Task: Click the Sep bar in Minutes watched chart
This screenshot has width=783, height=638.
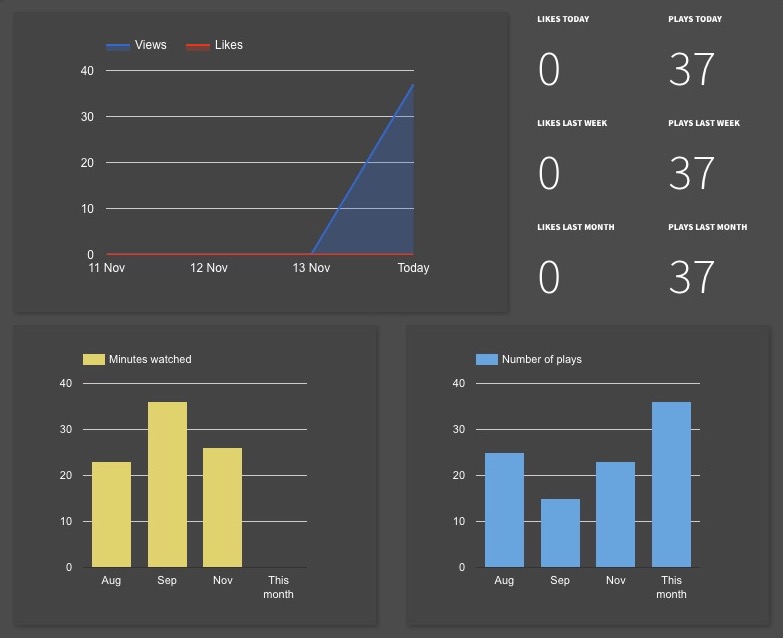Action: pos(167,484)
